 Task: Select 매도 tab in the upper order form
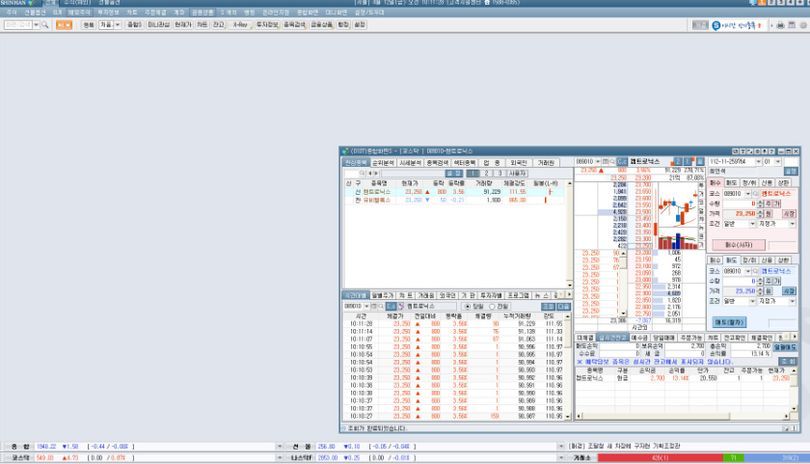(731, 183)
